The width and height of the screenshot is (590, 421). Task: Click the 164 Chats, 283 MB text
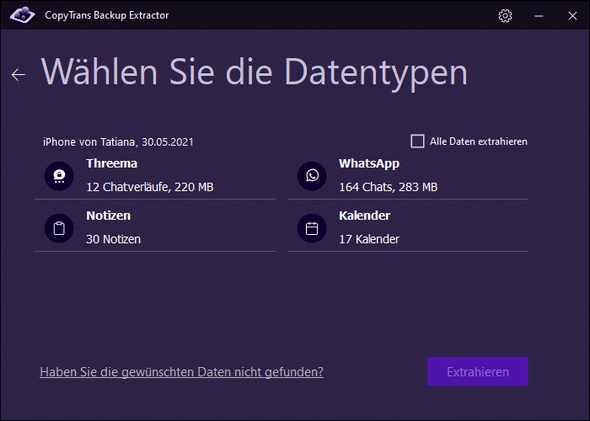point(388,187)
